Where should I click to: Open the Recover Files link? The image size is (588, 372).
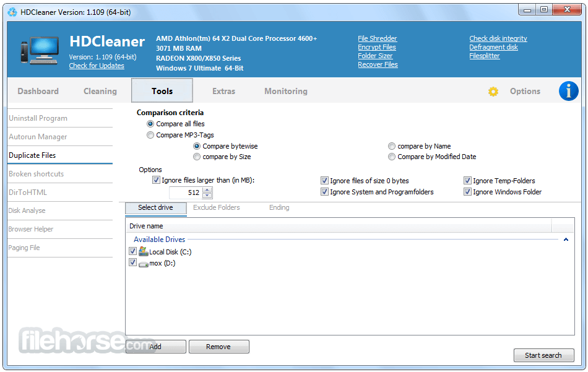378,64
